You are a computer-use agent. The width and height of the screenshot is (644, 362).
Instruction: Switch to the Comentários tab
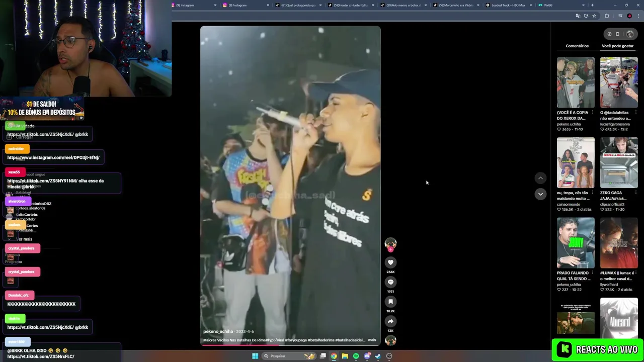click(577, 46)
